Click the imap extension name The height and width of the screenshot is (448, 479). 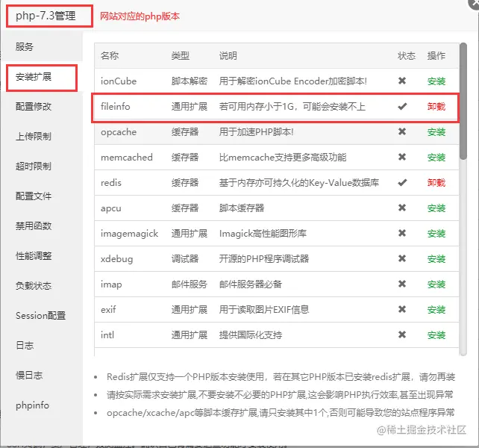pos(111,284)
